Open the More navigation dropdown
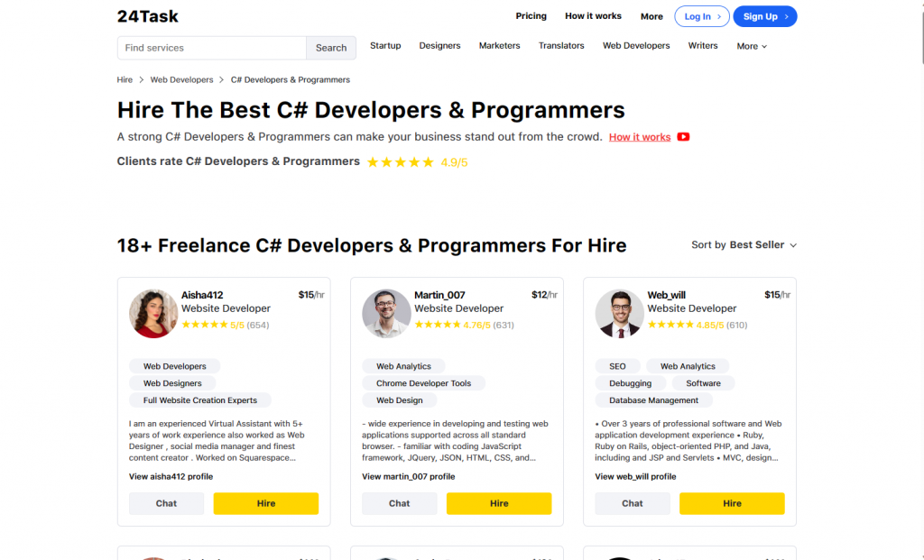 click(x=752, y=46)
